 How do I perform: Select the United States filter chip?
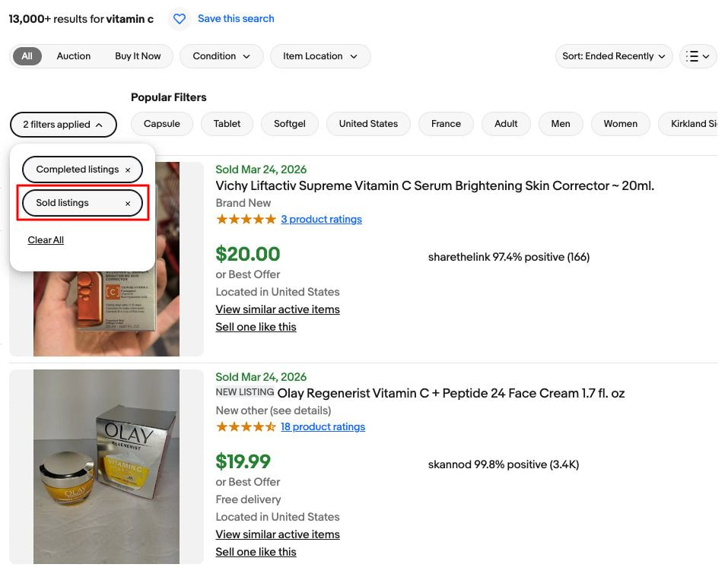[x=368, y=124]
